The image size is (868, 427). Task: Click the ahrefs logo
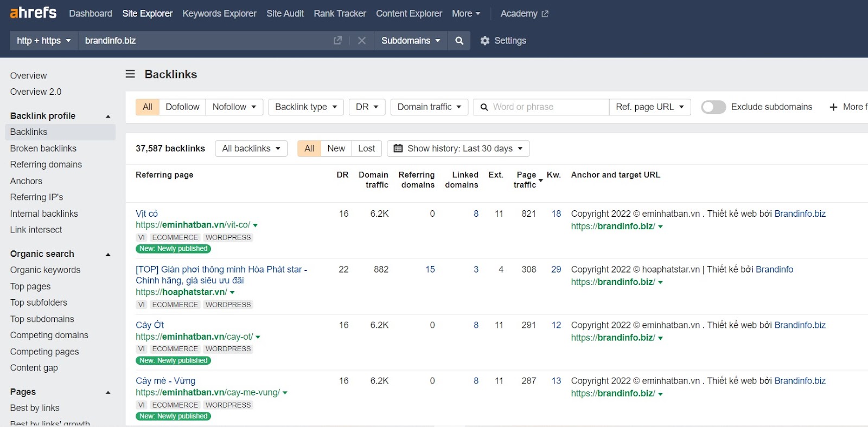(x=33, y=13)
